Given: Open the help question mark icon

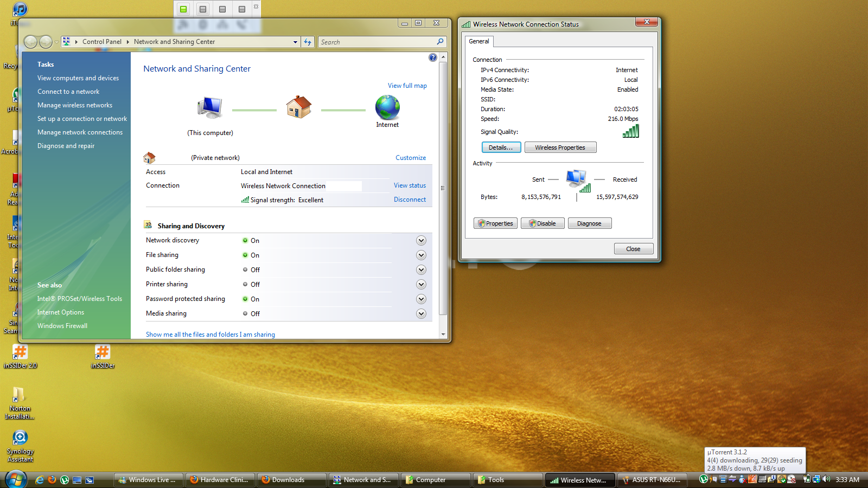Looking at the screenshot, I should coord(432,57).
